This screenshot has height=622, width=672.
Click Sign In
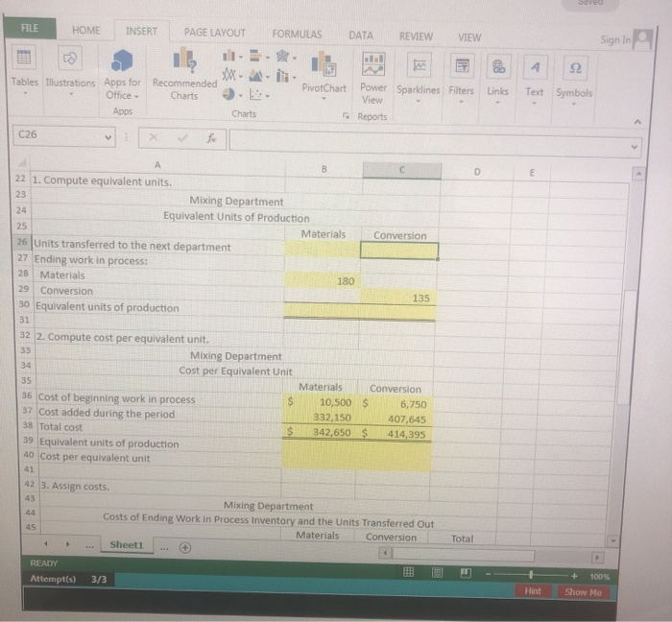615,40
